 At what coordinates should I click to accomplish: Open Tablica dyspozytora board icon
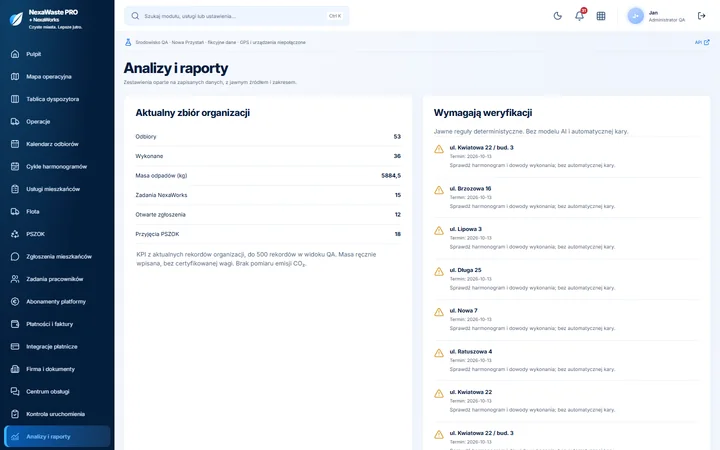pyautogui.click(x=15, y=99)
